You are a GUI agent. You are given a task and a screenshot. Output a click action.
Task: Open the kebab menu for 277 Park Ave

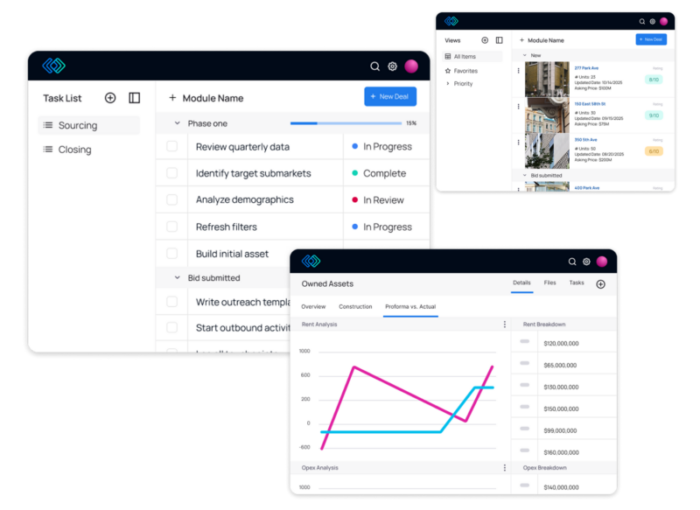click(518, 71)
